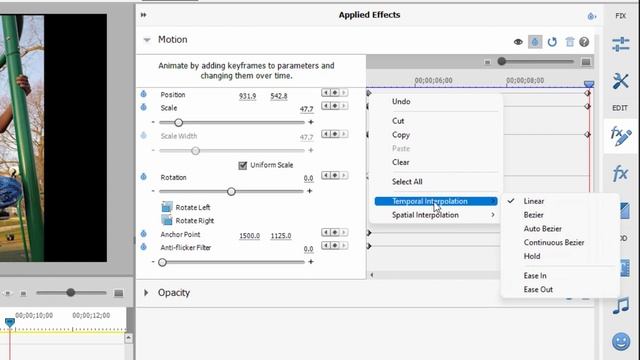Toggle the Position stopwatch animation icon

(x=144, y=94)
